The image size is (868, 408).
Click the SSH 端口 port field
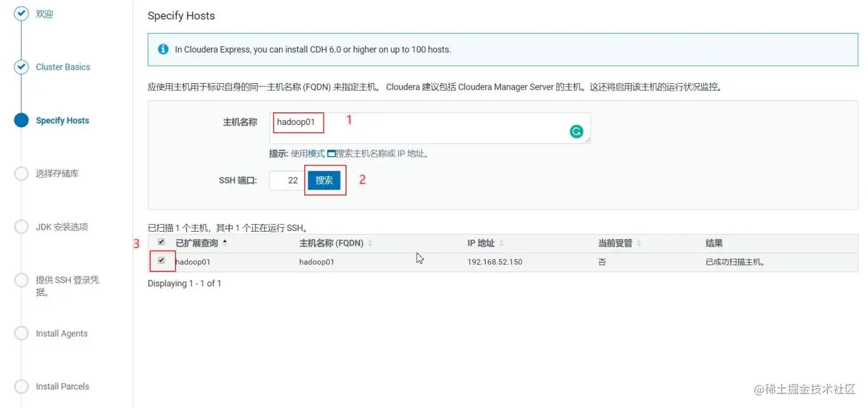287,180
